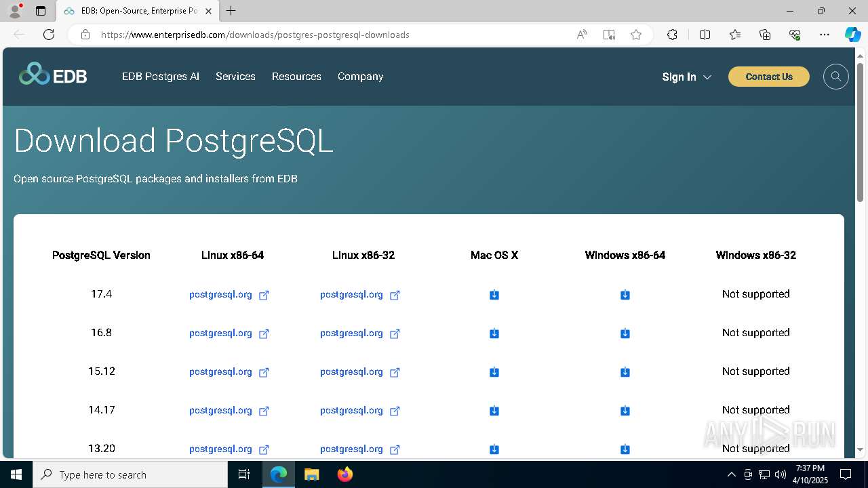Open the tab actions menu icon
This screenshot has width=868, height=488.
click(x=41, y=11)
